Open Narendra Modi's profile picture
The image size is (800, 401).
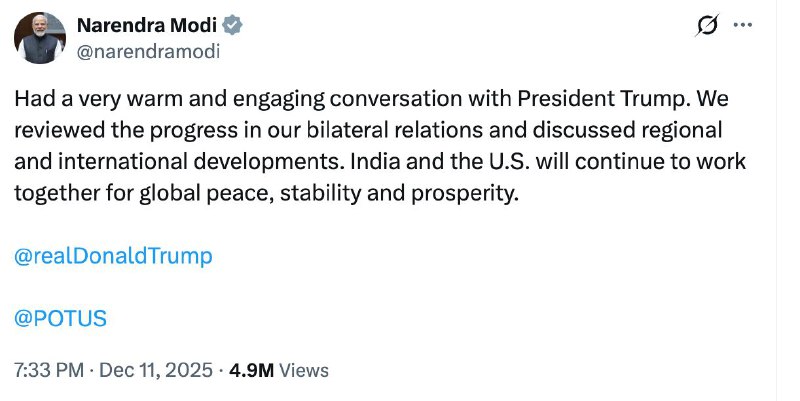(x=40, y=40)
